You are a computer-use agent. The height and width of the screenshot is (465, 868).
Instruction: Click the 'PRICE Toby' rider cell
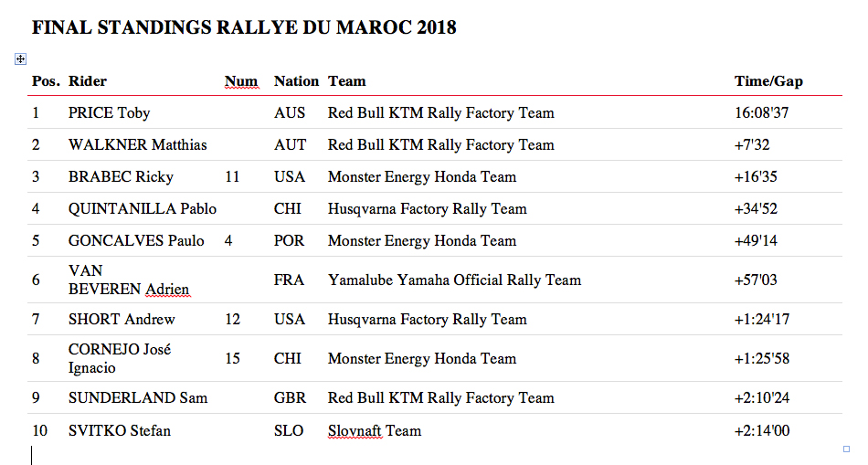pyautogui.click(x=109, y=113)
